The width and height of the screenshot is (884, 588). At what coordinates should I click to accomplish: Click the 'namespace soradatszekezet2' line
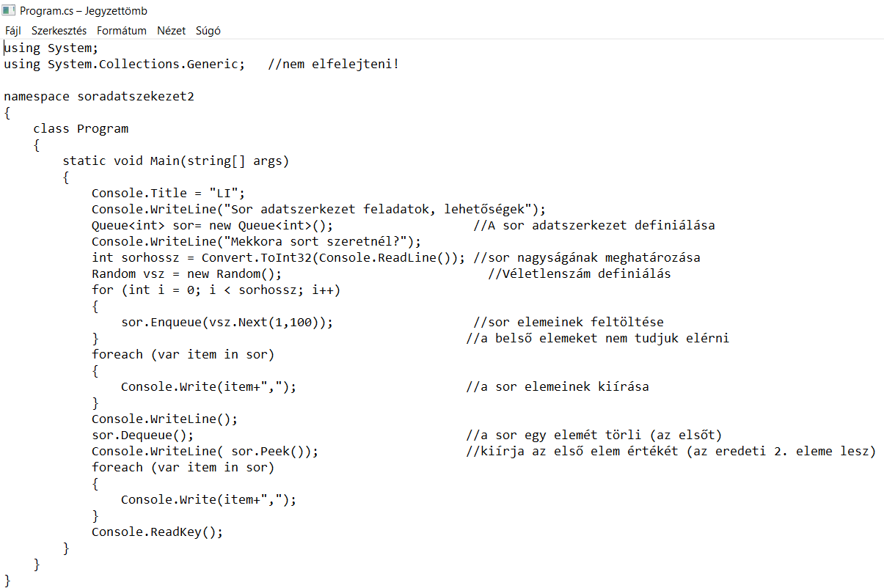point(99,97)
